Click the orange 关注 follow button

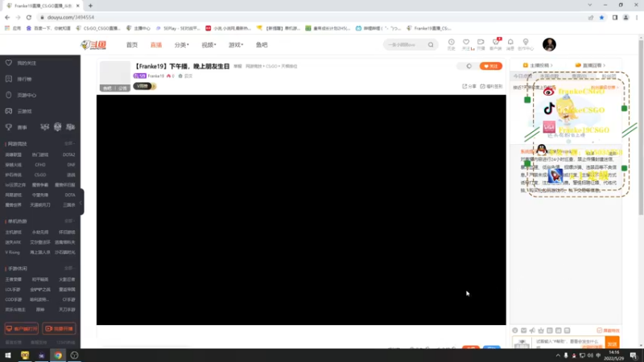click(491, 66)
